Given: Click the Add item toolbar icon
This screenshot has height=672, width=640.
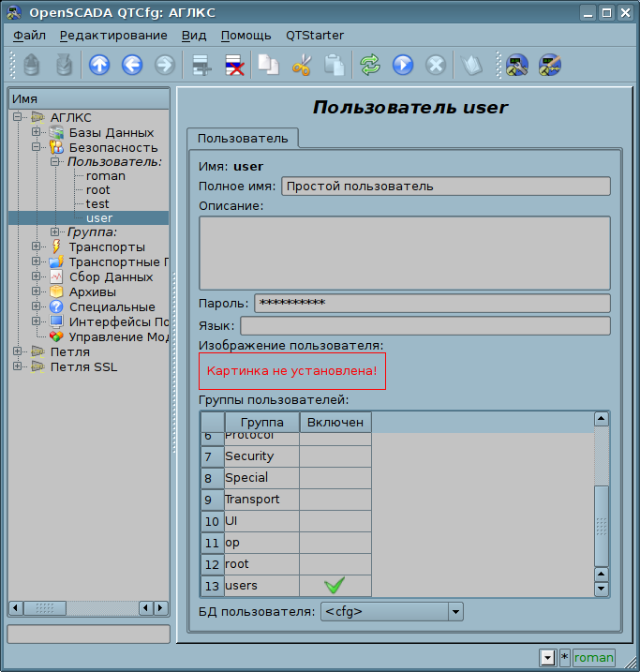Looking at the screenshot, I should pyautogui.click(x=201, y=66).
